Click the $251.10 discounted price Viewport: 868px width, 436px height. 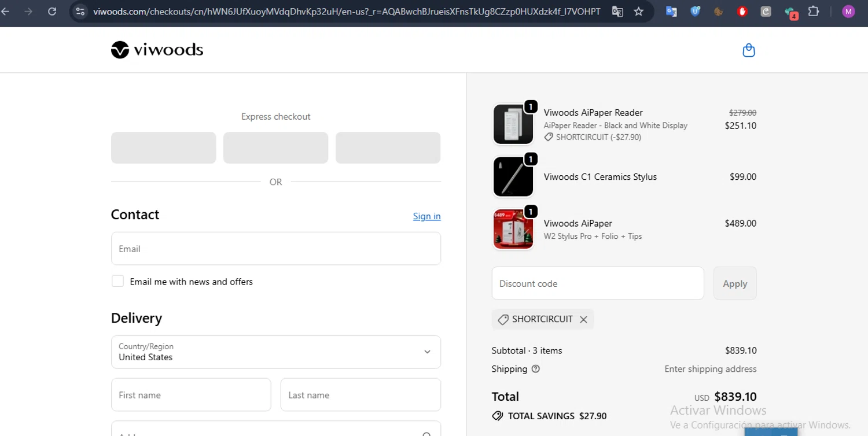coord(740,125)
